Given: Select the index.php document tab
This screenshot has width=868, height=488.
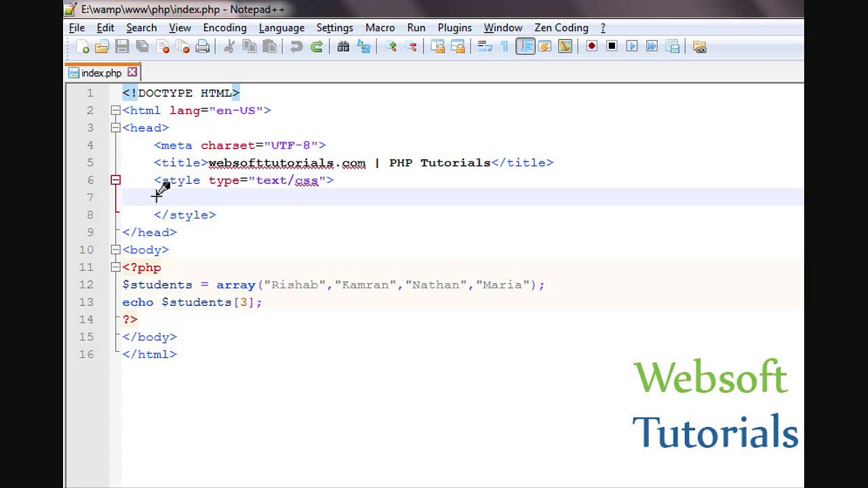Looking at the screenshot, I should 102,73.
